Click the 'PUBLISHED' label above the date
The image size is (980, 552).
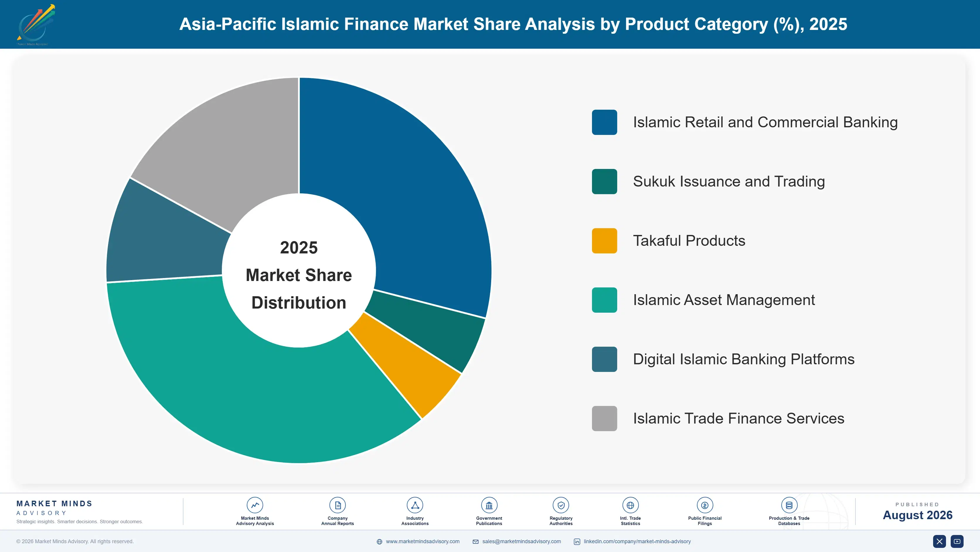918,504
